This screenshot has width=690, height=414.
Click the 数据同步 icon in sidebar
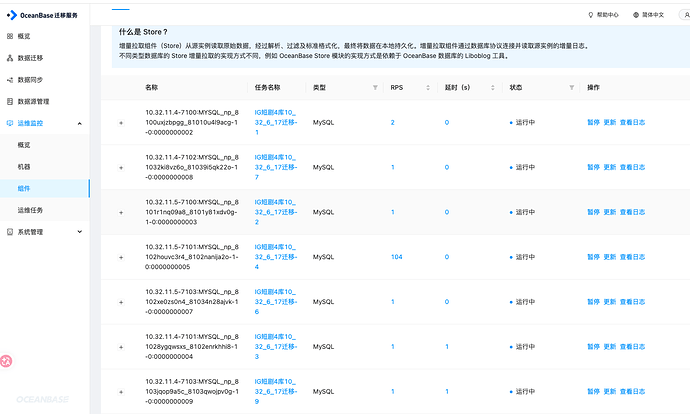tap(10, 80)
